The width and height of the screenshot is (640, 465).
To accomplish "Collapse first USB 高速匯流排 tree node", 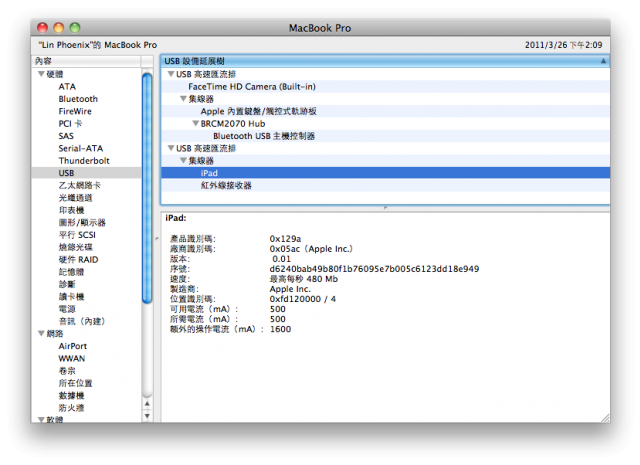I will point(171,74).
